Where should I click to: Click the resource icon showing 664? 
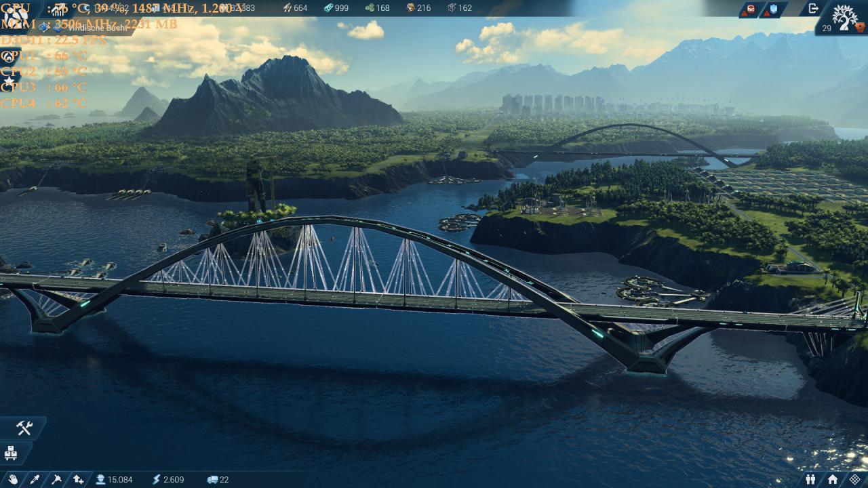(287, 7)
